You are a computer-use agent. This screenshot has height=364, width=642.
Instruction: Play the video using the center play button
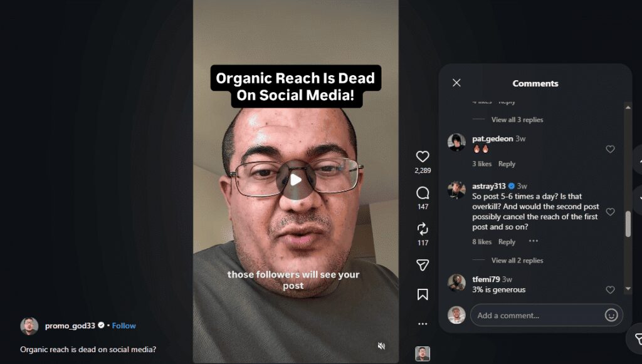[x=296, y=180]
